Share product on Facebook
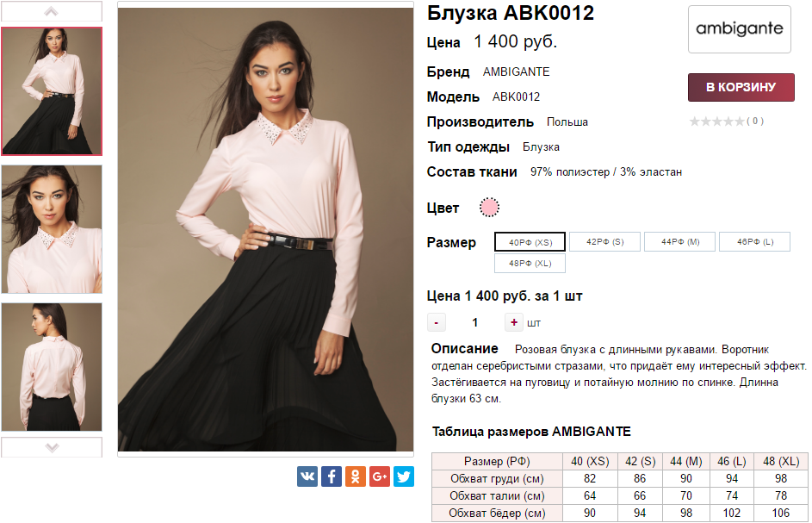812x523 pixels. [x=332, y=476]
